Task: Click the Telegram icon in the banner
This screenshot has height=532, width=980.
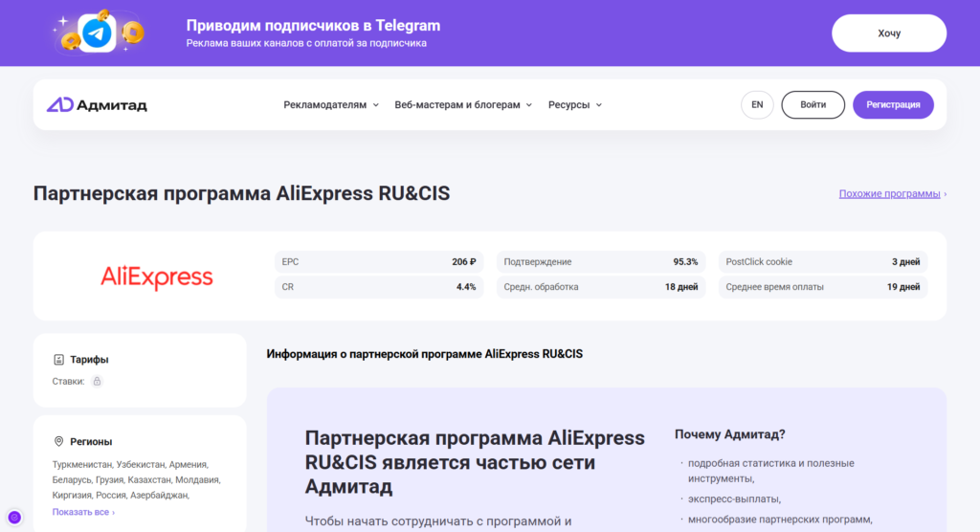Action: [x=98, y=33]
